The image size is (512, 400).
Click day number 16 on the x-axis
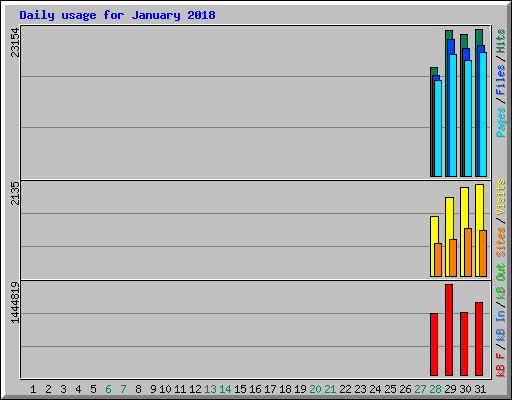pyautogui.click(x=255, y=389)
